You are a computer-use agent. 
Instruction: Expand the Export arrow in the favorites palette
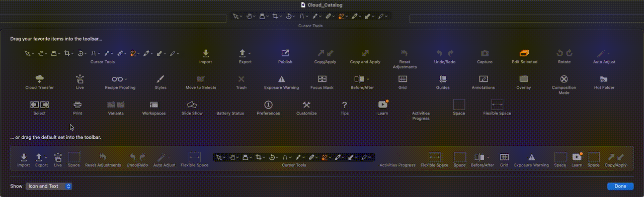tap(250, 53)
